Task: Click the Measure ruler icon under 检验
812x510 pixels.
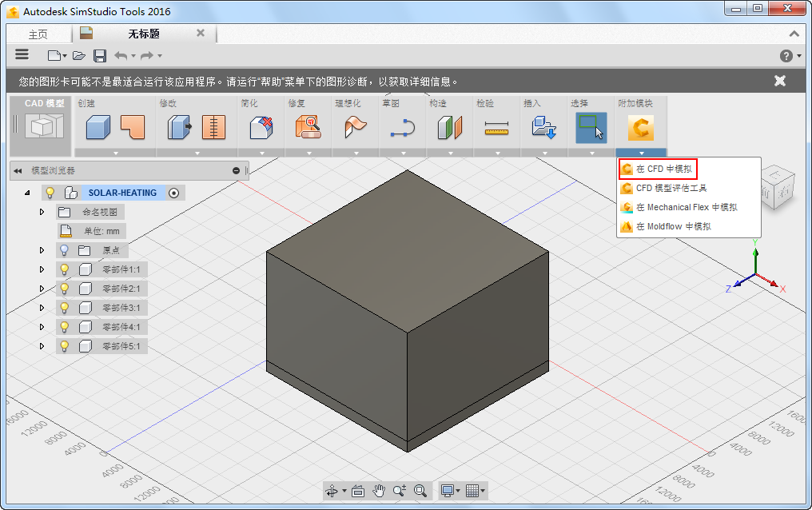Action: click(x=496, y=128)
